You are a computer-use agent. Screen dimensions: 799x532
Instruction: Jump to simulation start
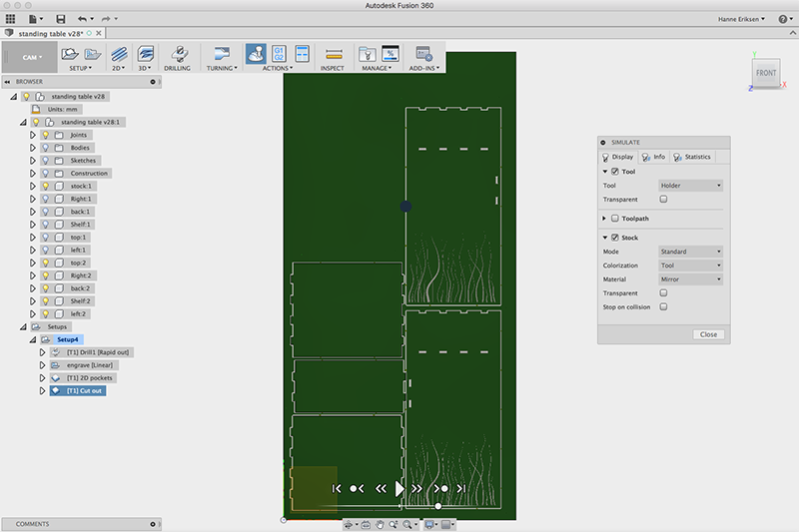(337, 489)
